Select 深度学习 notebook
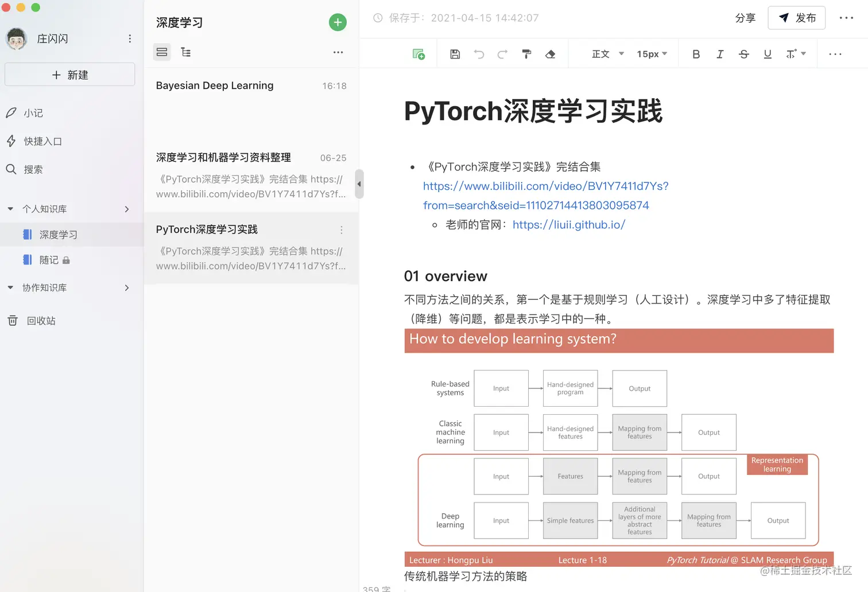Viewport: 868px width, 592px height. (x=72, y=235)
